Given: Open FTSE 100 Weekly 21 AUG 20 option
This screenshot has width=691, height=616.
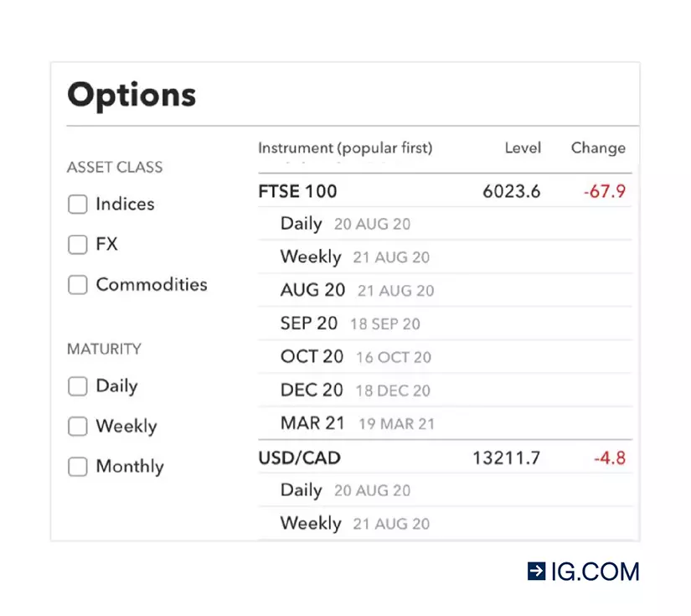Looking at the screenshot, I should tap(354, 257).
